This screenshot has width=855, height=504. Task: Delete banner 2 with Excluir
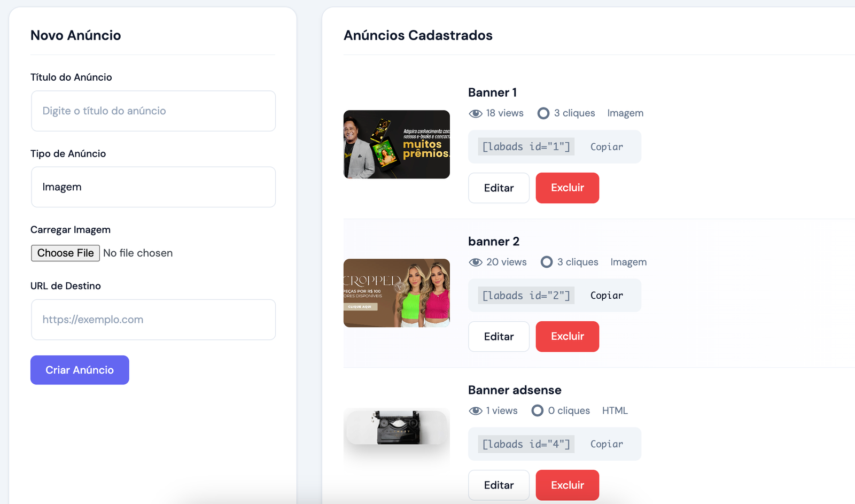[x=568, y=337]
